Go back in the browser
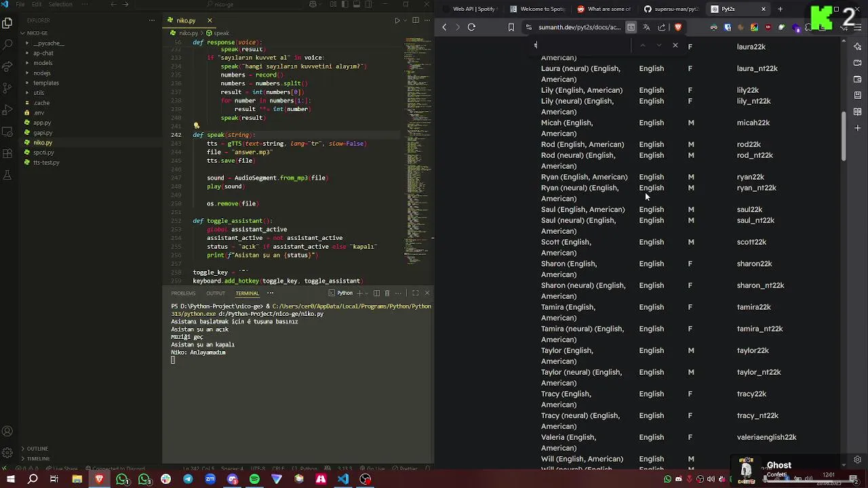Image resolution: width=868 pixels, height=488 pixels. tap(444, 27)
